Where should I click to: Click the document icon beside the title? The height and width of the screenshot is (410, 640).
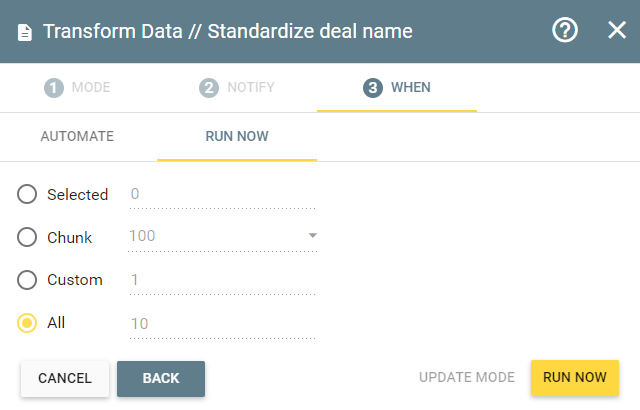click(24, 33)
